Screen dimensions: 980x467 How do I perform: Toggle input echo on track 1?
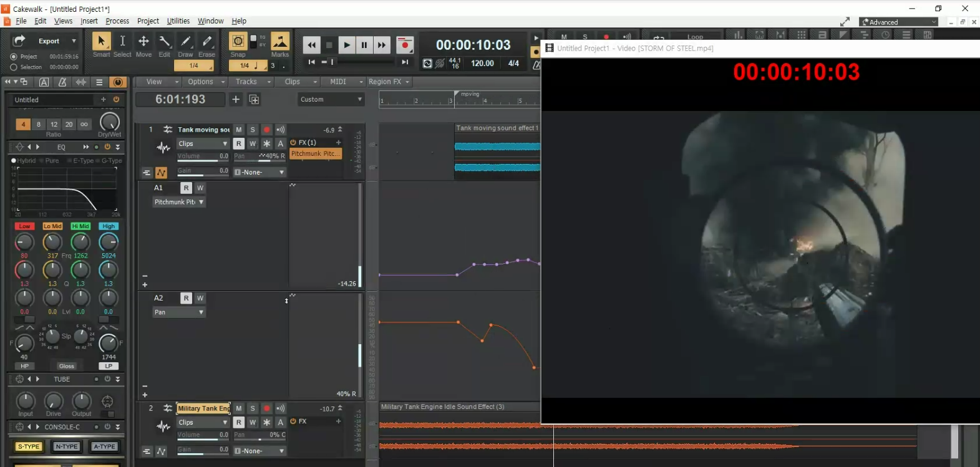tap(280, 130)
